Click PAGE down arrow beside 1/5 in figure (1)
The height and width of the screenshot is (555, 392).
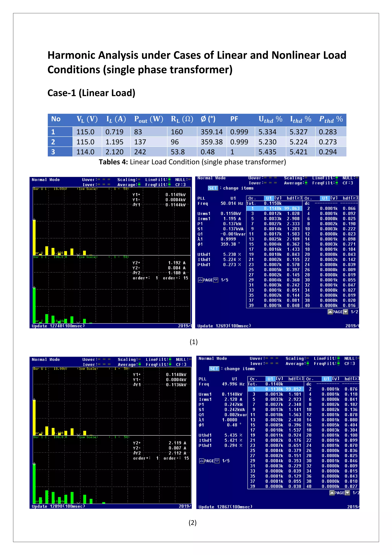click(x=216, y=280)
